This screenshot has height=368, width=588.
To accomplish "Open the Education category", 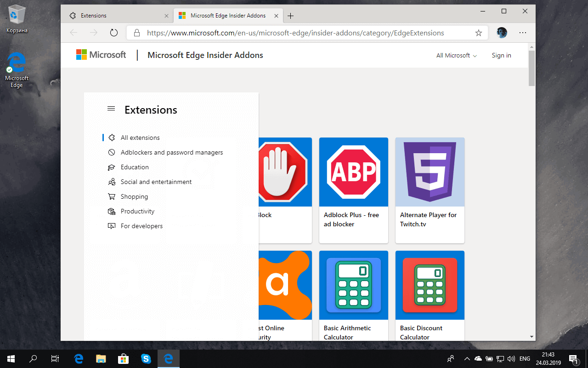I will [135, 167].
